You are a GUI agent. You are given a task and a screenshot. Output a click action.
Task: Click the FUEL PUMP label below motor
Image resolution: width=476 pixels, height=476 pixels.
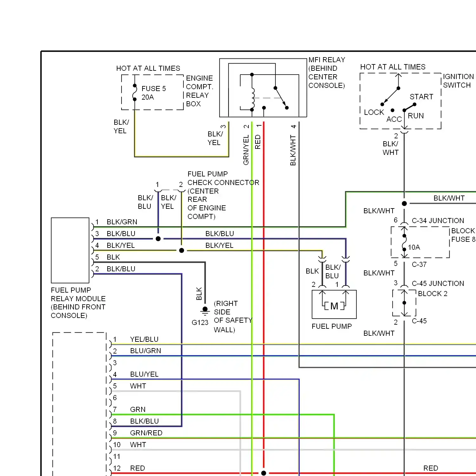[x=332, y=326]
